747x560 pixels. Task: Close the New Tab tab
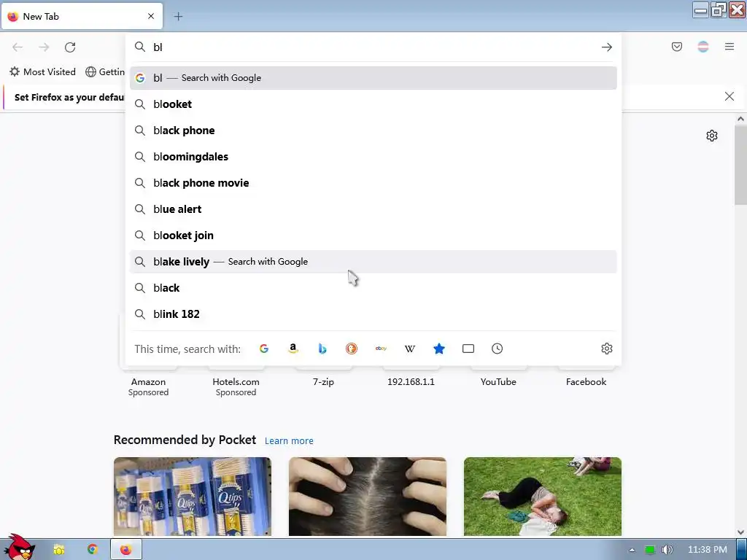[x=151, y=16]
